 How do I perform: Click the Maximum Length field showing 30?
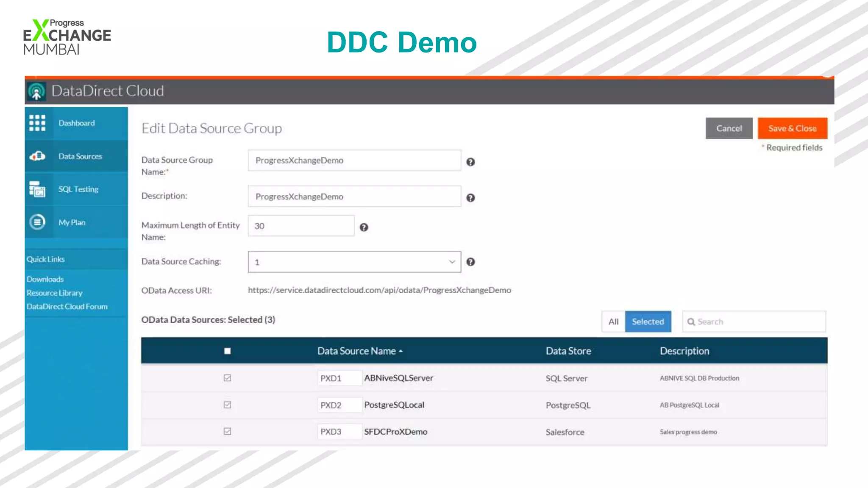click(x=301, y=226)
